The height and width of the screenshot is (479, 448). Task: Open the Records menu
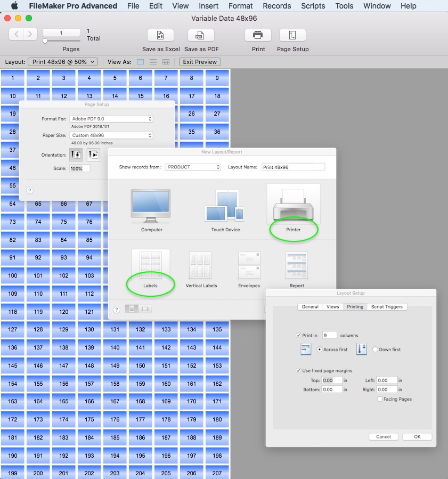pyautogui.click(x=276, y=6)
